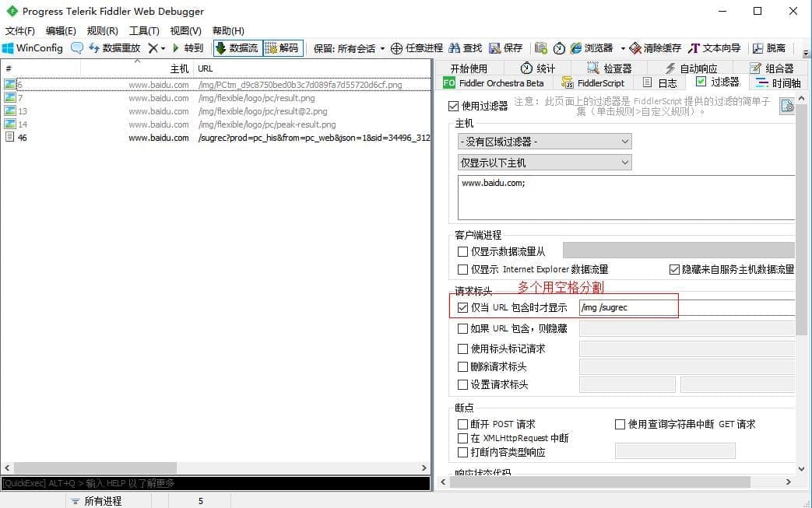Switch to Fiddler Orchestra Beta tab
Image resolution: width=812 pixels, height=508 pixels.
(x=494, y=82)
